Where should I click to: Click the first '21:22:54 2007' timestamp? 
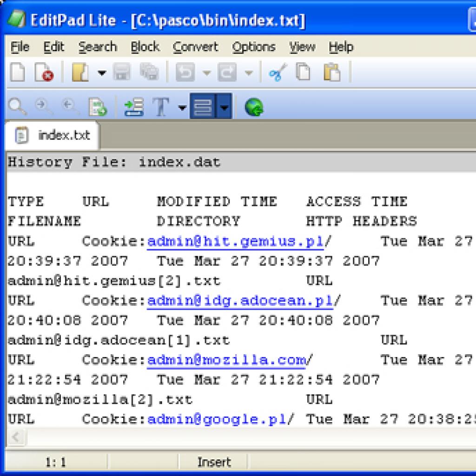tap(67, 380)
